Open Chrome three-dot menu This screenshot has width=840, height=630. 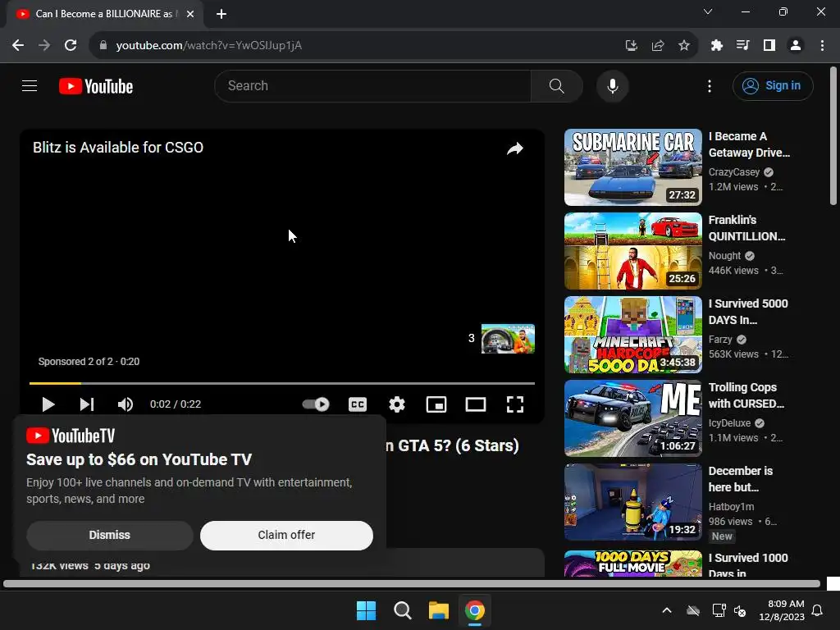click(822, 46)
